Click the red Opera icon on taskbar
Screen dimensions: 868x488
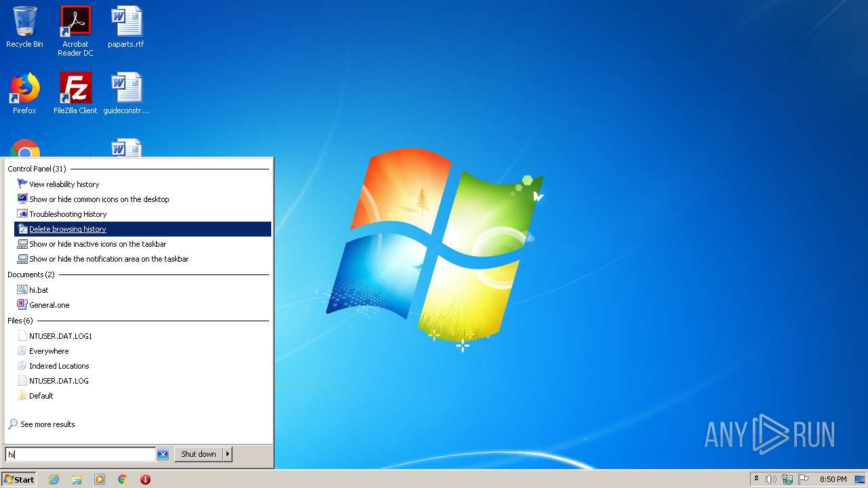[145, 479]
